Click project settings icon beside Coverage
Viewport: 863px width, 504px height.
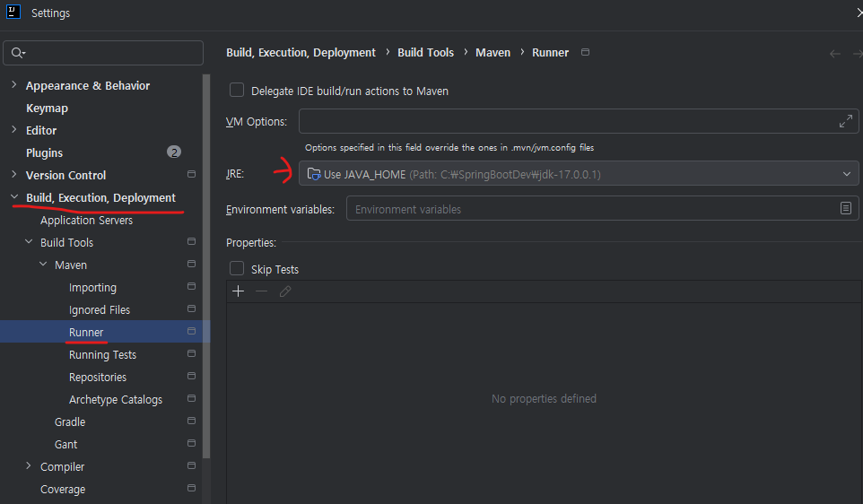(192, 488)
